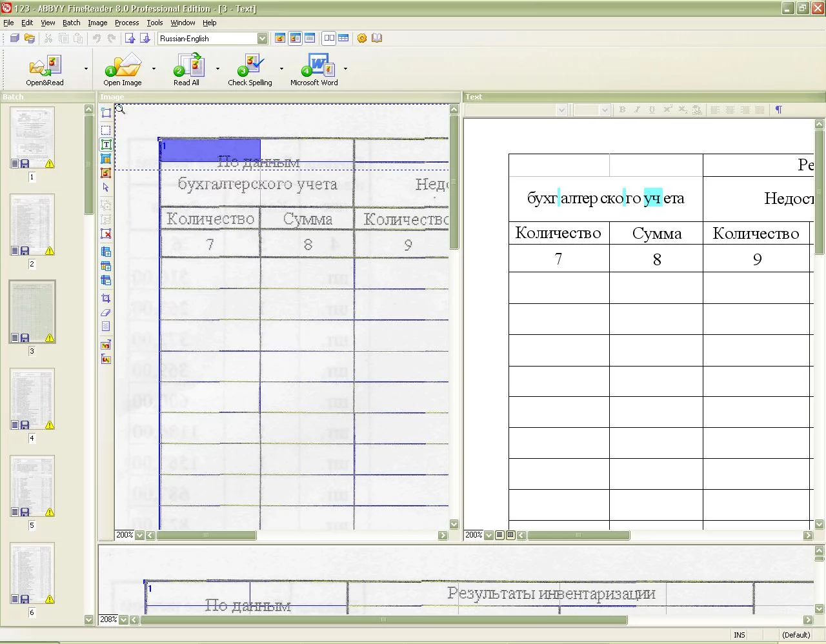Select the Add Vertical Separator table tool
Viewport: 826px width, 644px height.
coord(106,252)
